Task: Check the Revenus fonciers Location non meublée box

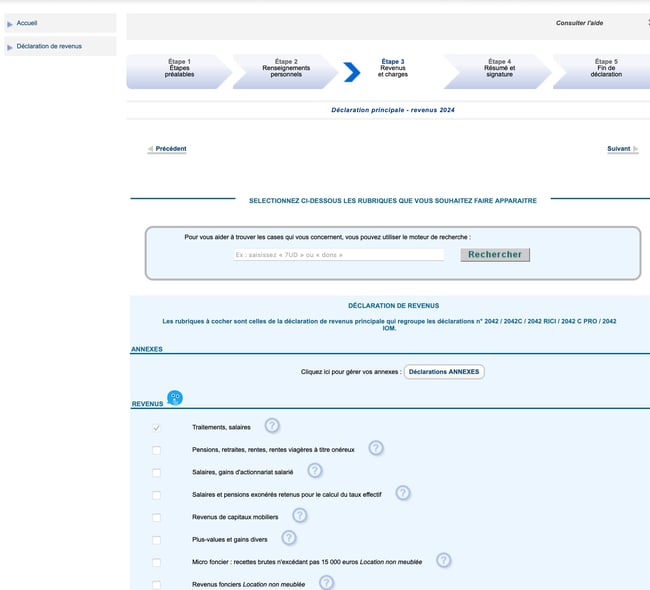Action: click(156, 585)
